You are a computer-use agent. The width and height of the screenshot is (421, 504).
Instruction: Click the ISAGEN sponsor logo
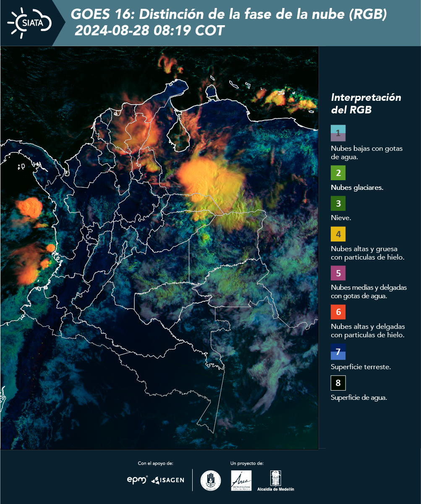168,480
